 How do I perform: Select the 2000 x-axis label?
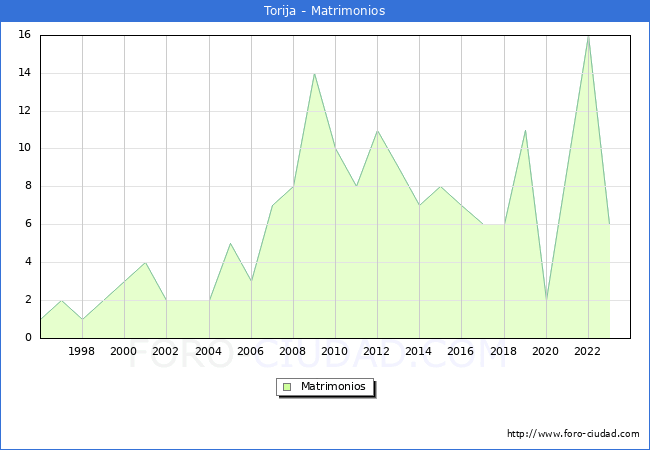click(x=123, y=351)
